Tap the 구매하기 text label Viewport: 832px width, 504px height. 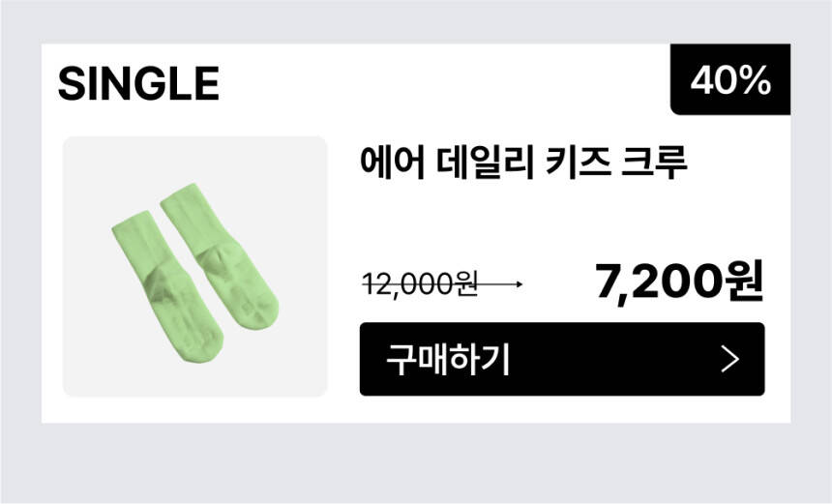tap(447, 360)
